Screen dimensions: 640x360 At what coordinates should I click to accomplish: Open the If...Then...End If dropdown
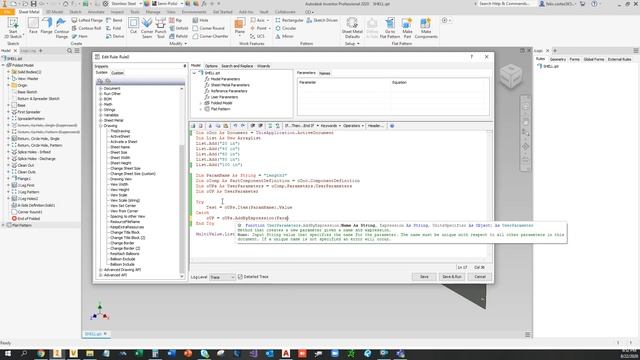(301, 126)
